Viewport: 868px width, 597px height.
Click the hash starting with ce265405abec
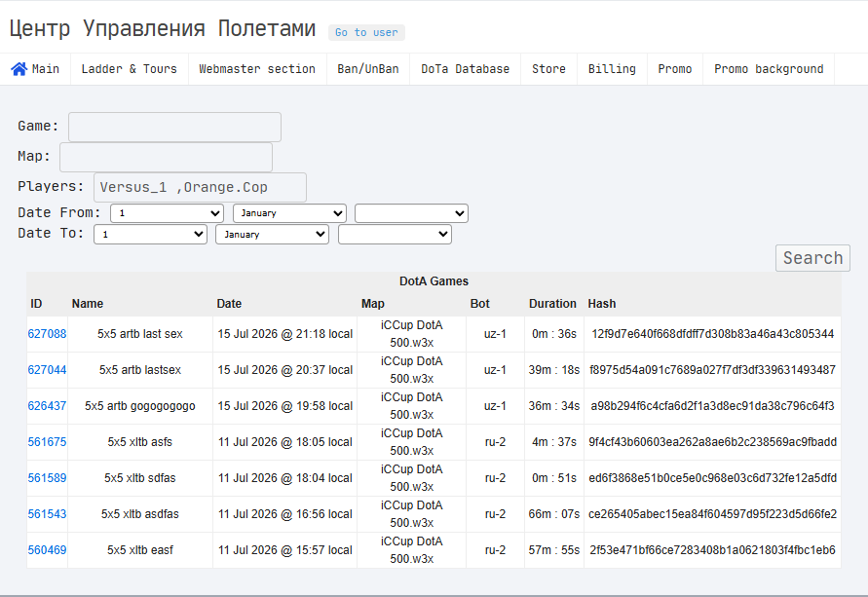click(x=712, y=513)
